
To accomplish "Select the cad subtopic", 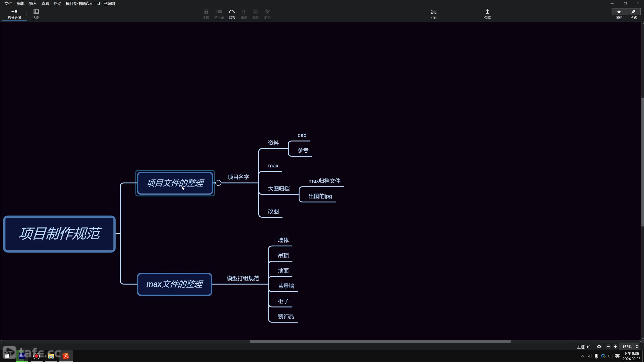I will point(302,135).
